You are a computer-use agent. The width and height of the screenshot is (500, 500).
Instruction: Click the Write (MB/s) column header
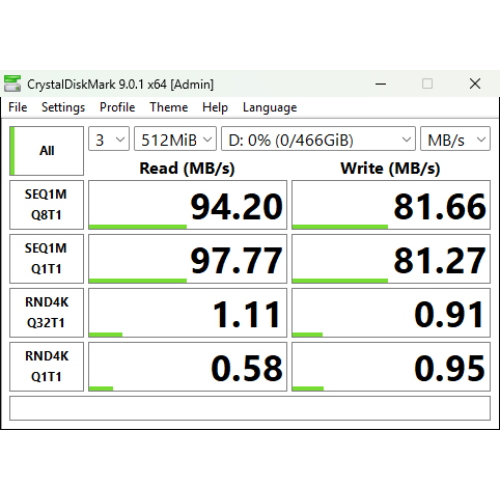(x=390, y=168)
